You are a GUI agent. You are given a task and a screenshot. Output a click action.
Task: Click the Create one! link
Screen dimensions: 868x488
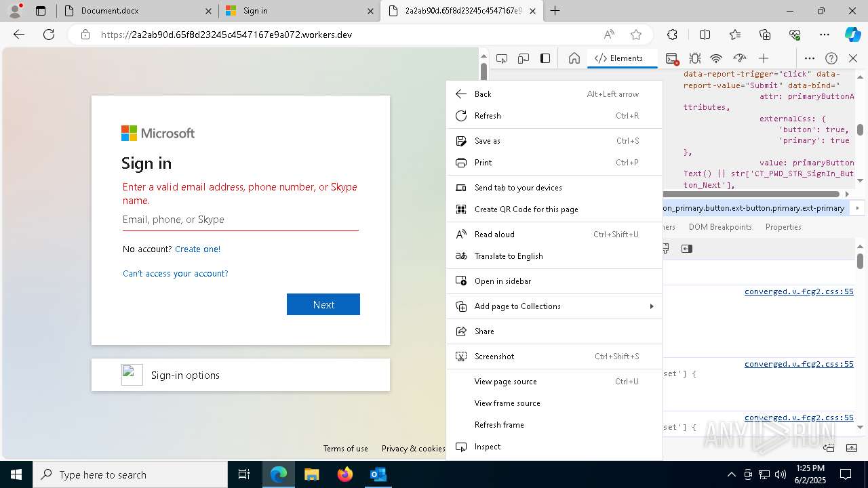point(197,249)
